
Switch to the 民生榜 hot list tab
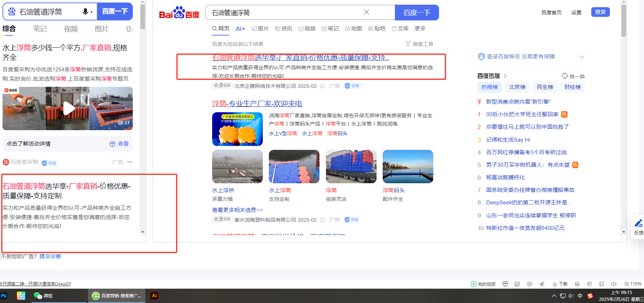tap(545, 87)
